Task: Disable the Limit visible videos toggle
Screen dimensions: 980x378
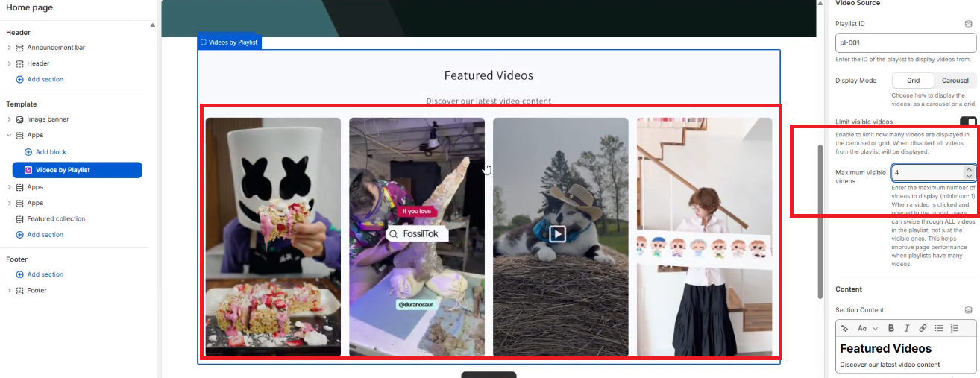Action: click(967, 122)
